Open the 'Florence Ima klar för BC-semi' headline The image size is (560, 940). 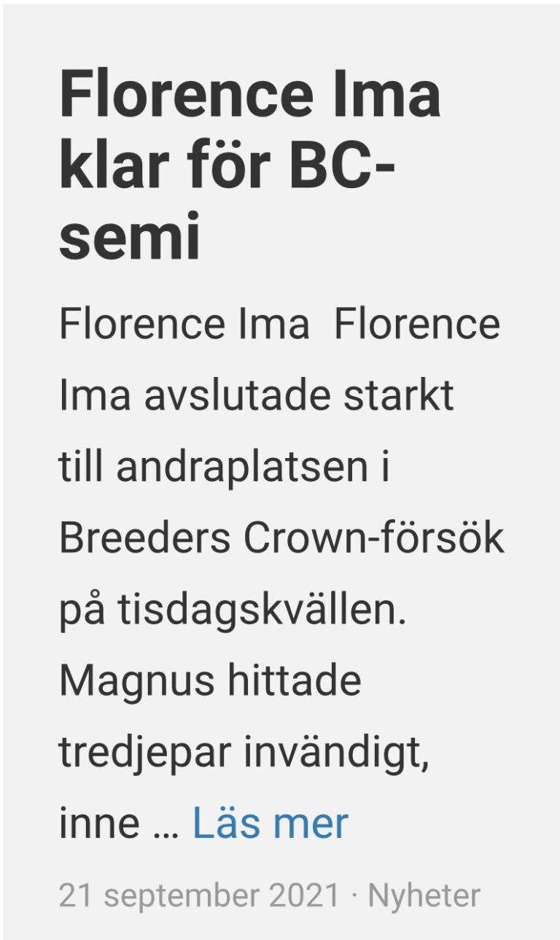click(x=250, y=166)
